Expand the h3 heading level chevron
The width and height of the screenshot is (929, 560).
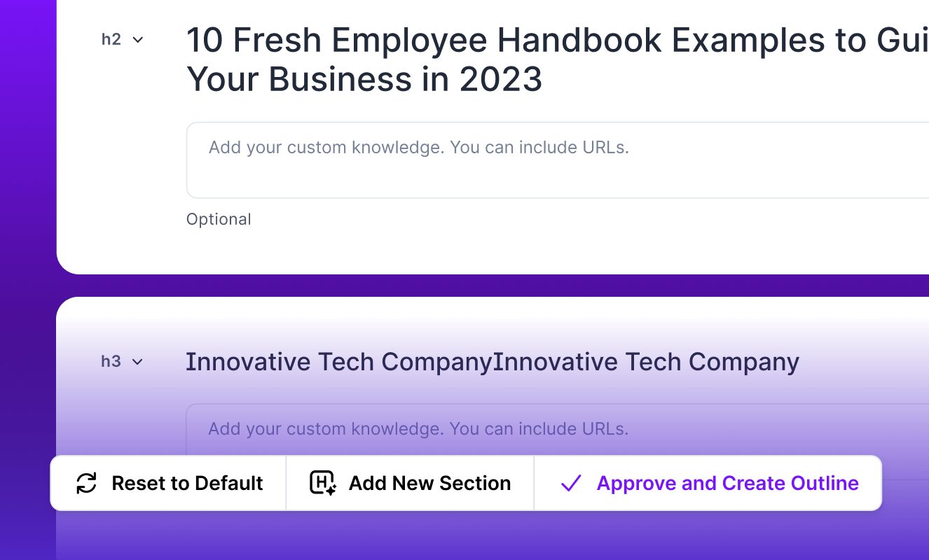[137, 362]
